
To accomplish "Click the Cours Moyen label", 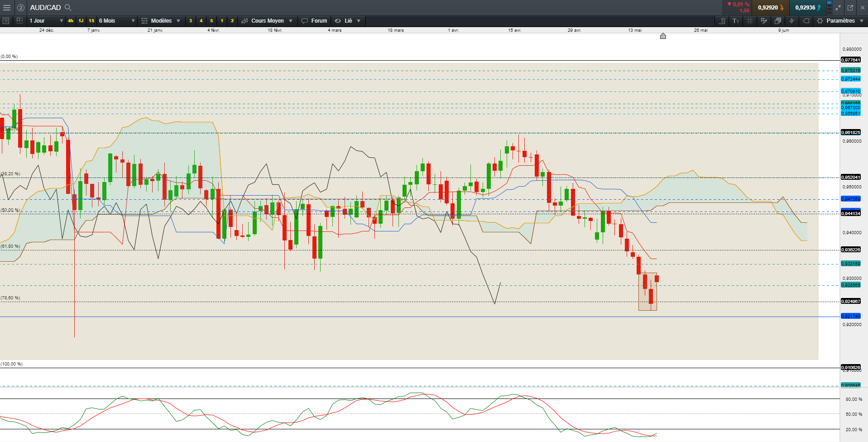I will [x=268, y=21].
